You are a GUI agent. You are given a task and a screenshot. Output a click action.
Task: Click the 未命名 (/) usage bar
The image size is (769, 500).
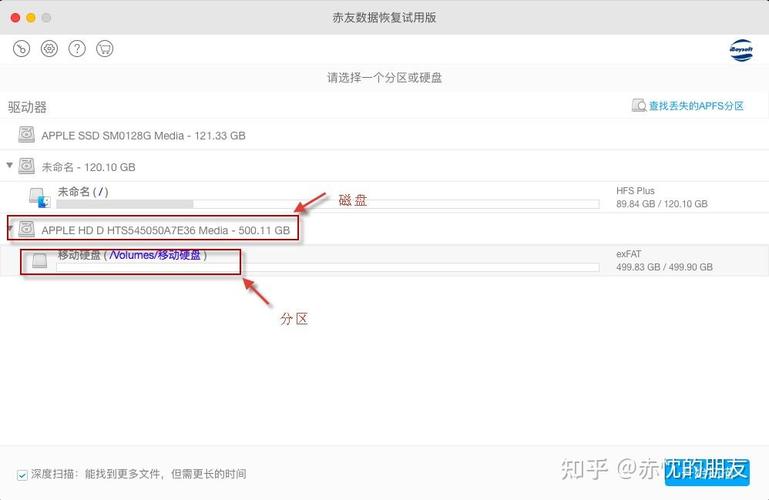tap(328, 204)
